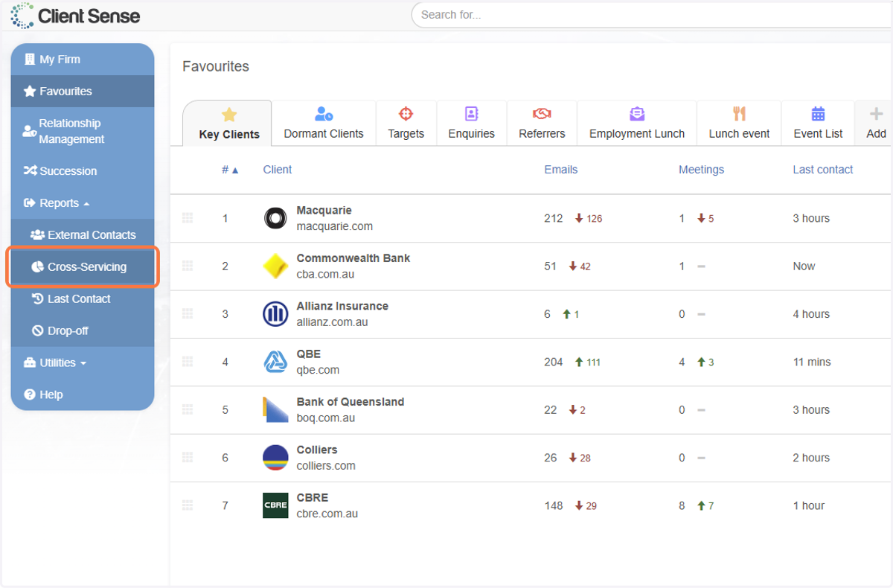Image resolution: width=893 pixels, height=588 pixels.
Task: Open the Employment Lunch tab
Action: [637, 124]
